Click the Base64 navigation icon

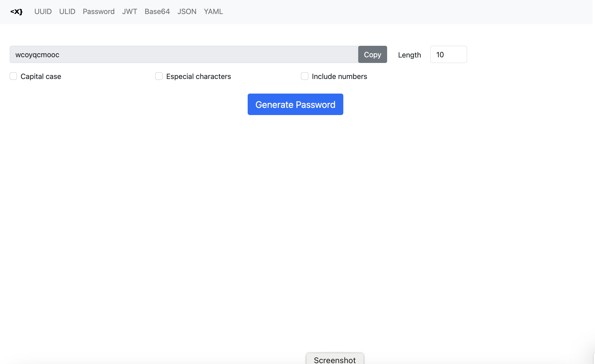point(157,11)
